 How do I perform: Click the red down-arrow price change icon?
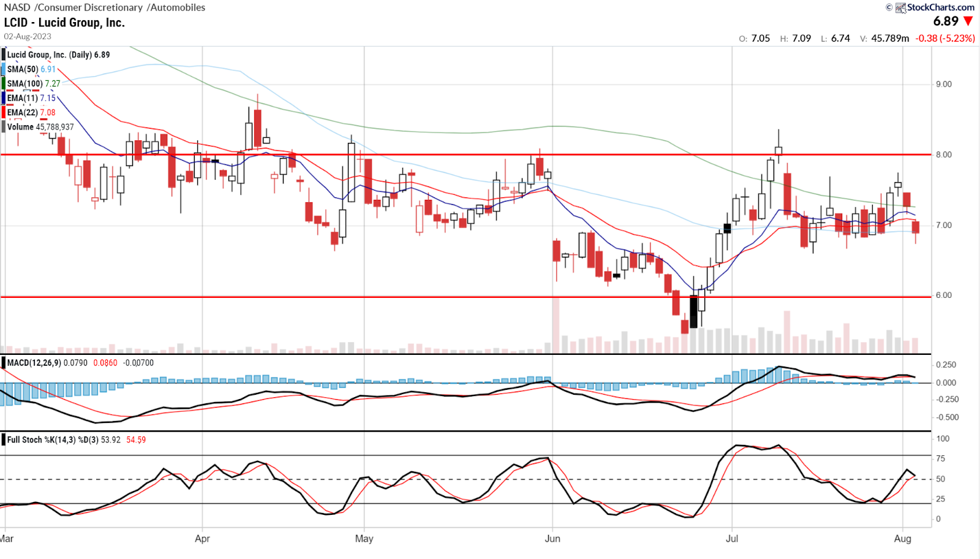[968, 21]
